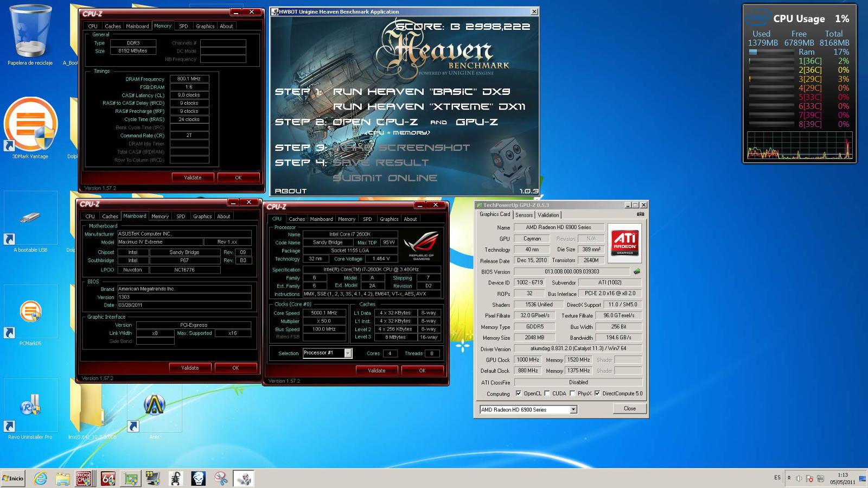Click the GPU Clock 1000 MHz field
868x488 pixels.
(528, 360)
